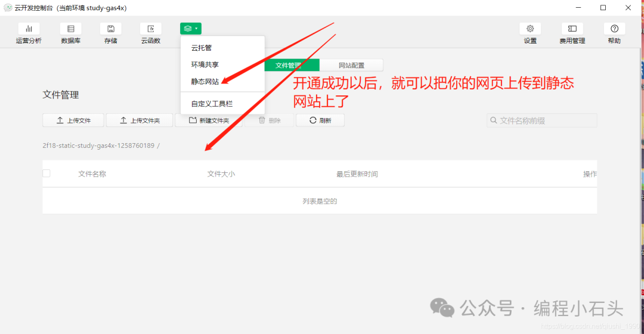Screen dimensions: 644x334
Task: Switch to the 网站配置 tab
Action: coord(351,65)
